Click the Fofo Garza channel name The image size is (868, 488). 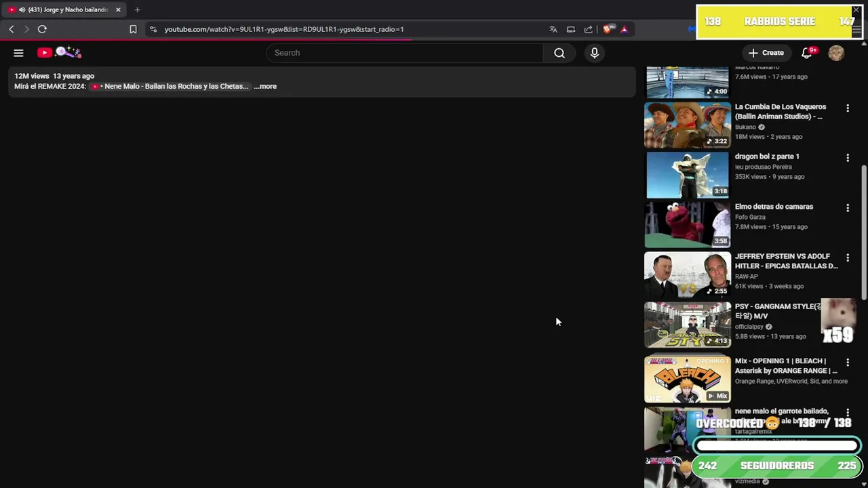point(750,217)
